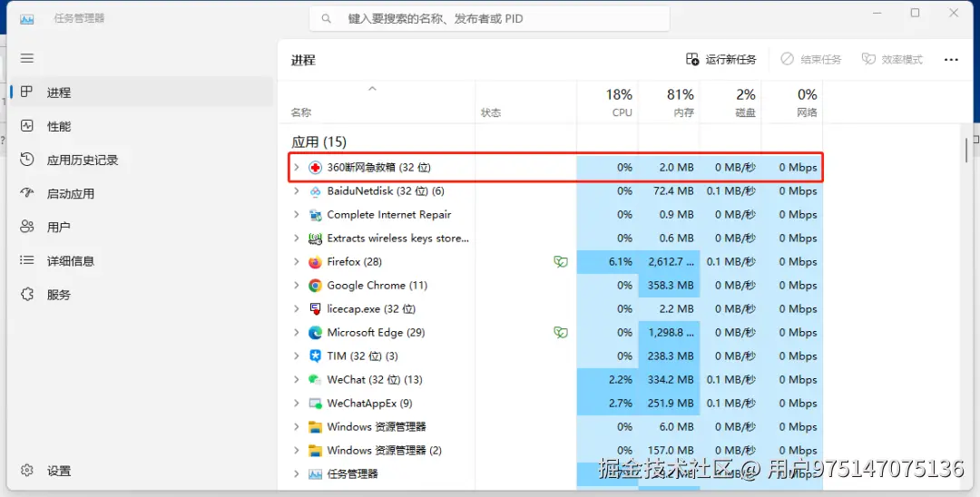Click the BaiduNetdisk app icon
980x497 pixels.
315,191
